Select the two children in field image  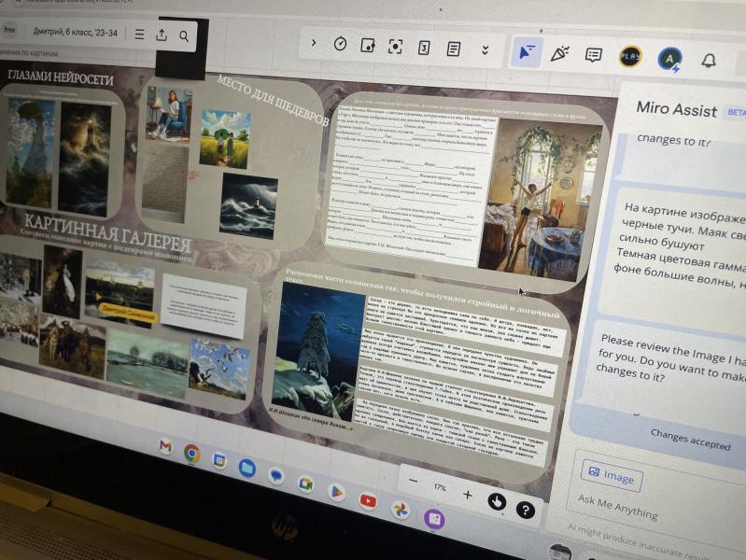[225, 138]
